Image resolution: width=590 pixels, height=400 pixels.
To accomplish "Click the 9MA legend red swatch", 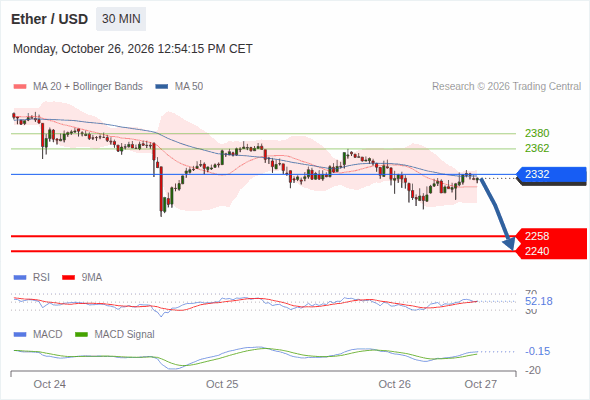I will [68, 278].
